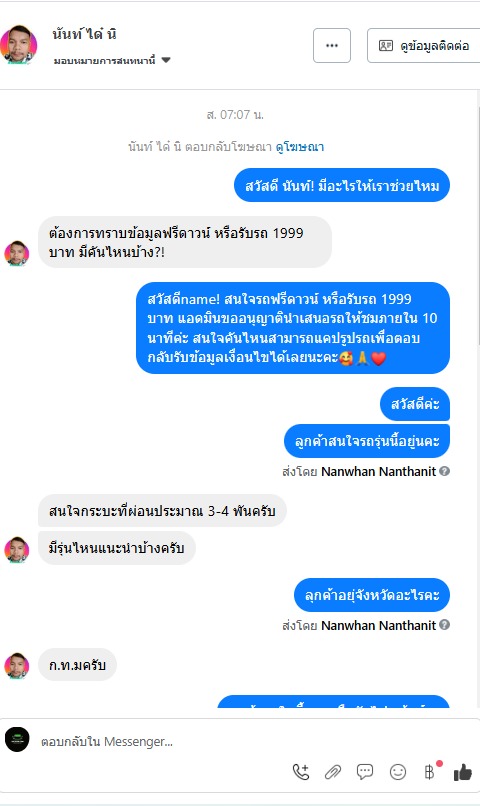Screen dimensions: 480x806
Task: Click page avatar beside the reply box
Action: tap(17, 740)
